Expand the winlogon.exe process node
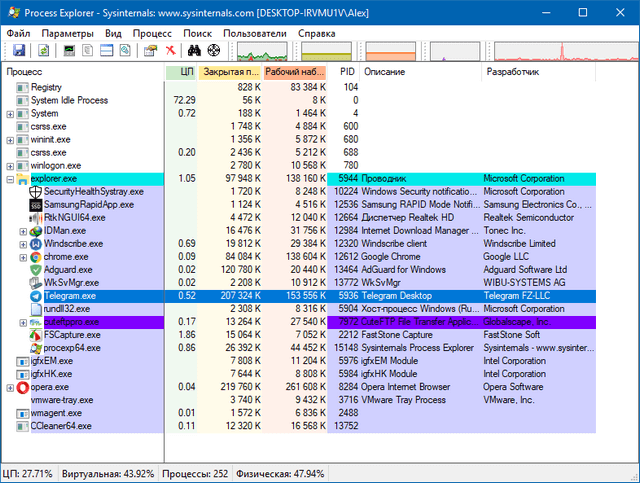The height and width of the screenshot is (483, 640). (10, 166)
